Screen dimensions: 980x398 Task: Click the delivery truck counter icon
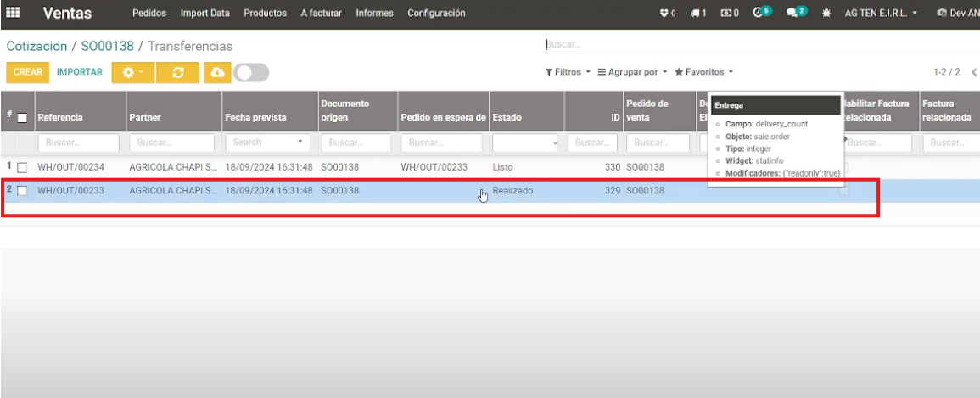(x=698, y=13)
